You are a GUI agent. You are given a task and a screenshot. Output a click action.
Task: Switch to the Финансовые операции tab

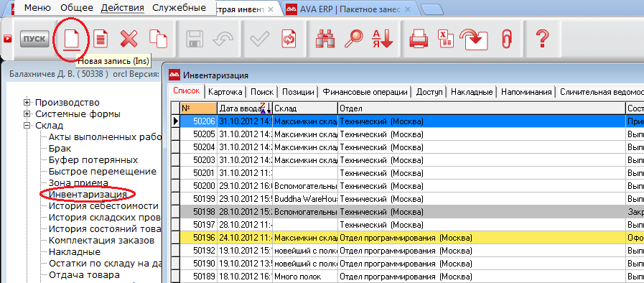(365, 92)
